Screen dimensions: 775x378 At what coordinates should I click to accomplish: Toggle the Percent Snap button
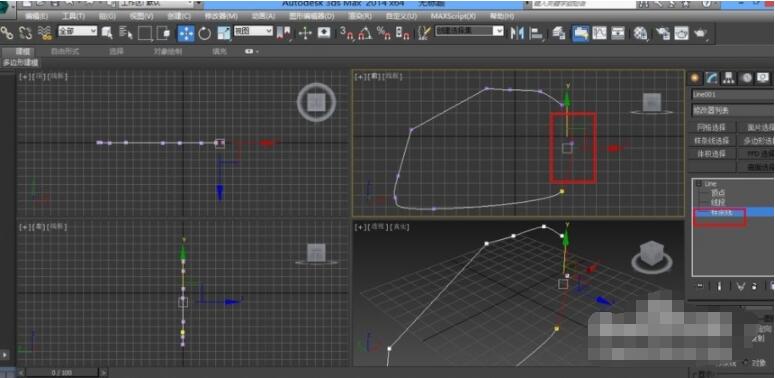[x=384, y=33]
